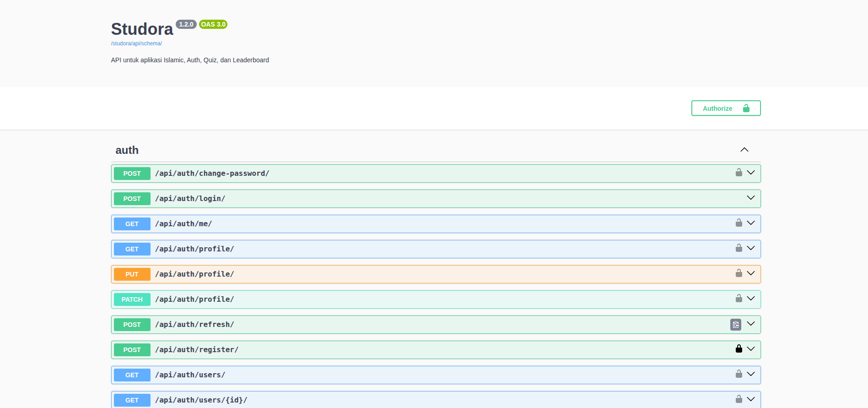The image size is (868, 408).
Task: Copy the /api/auth/refresh/ path to clipboard
Action: coord(736,325)
